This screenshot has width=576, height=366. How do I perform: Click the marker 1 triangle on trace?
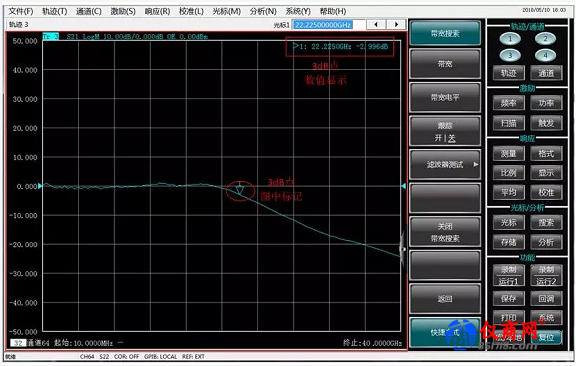[240, 190]
